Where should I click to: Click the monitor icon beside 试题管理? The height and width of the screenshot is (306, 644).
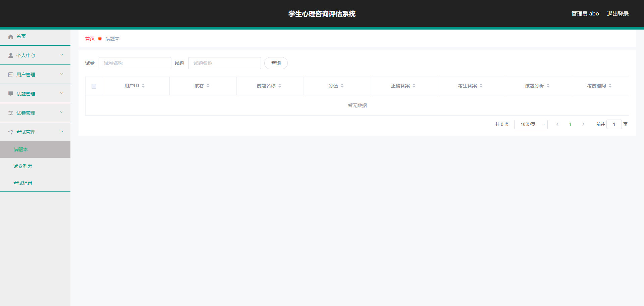[x=11, y=94]
